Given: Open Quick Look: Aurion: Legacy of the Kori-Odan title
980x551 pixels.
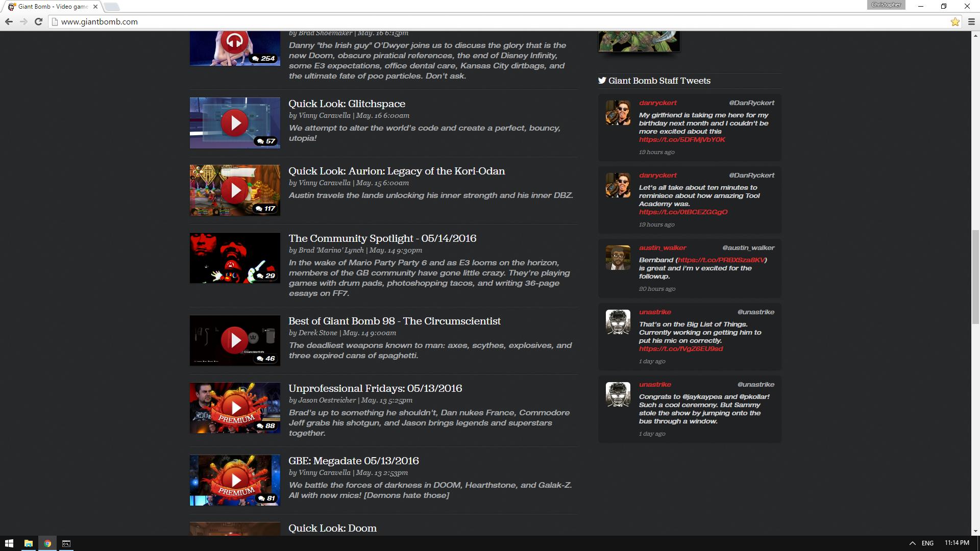Looking at the screenshot, I should (x=397, y=171).
